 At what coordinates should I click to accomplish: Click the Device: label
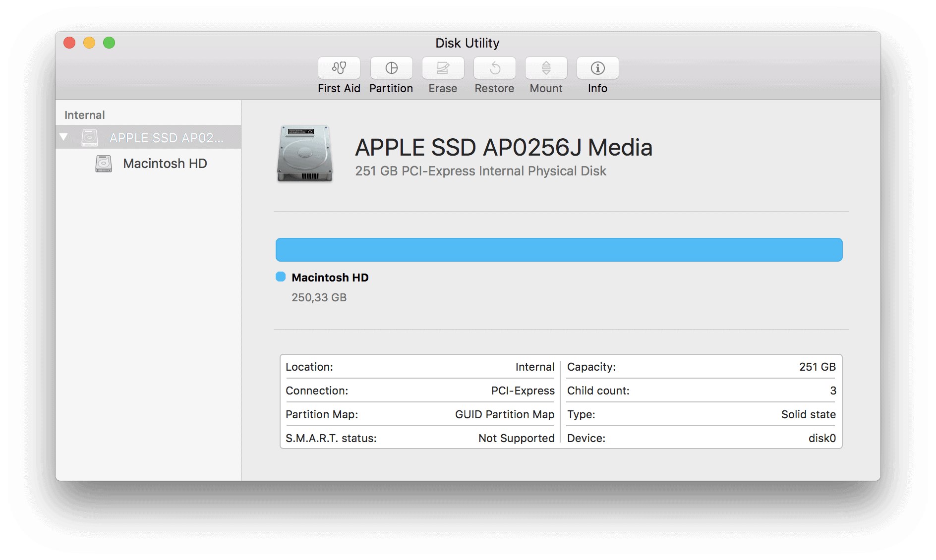[586, 438]
